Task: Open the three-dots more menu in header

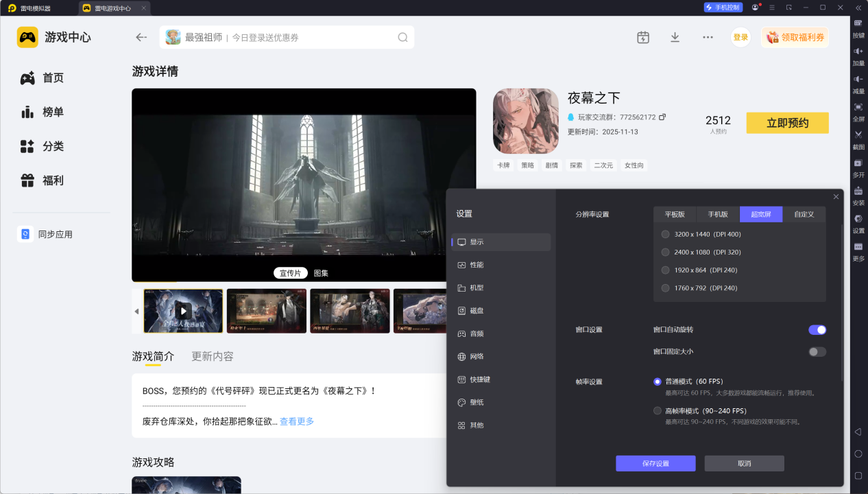Action: coord(708,37)
